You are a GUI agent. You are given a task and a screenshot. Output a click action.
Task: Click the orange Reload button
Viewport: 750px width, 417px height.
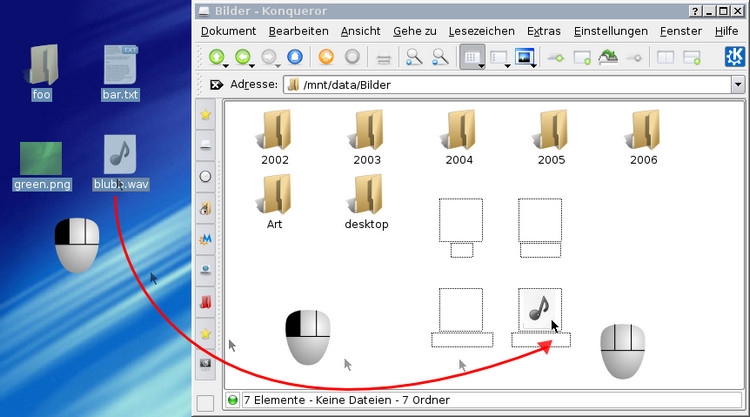coord(325,58)
